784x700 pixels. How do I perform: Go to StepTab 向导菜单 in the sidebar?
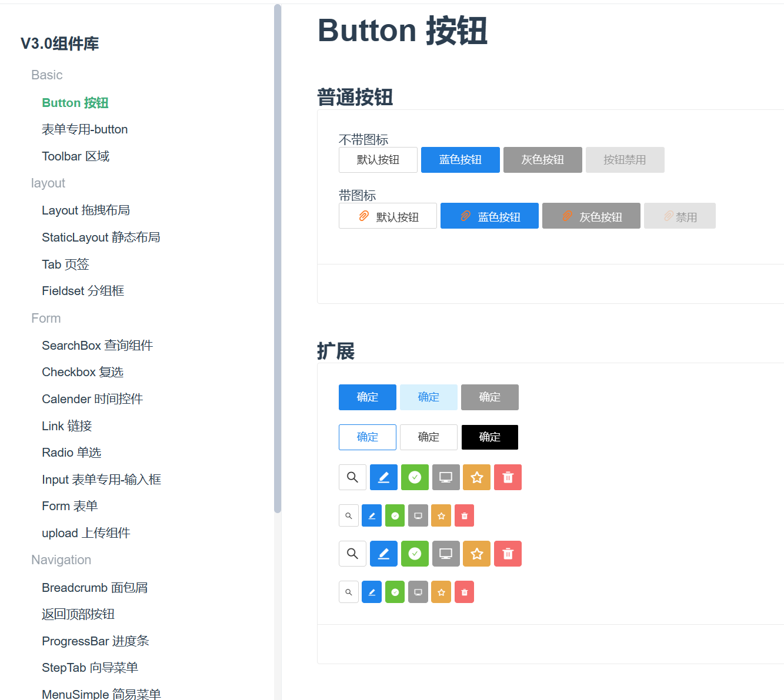(x=90, y=668)
